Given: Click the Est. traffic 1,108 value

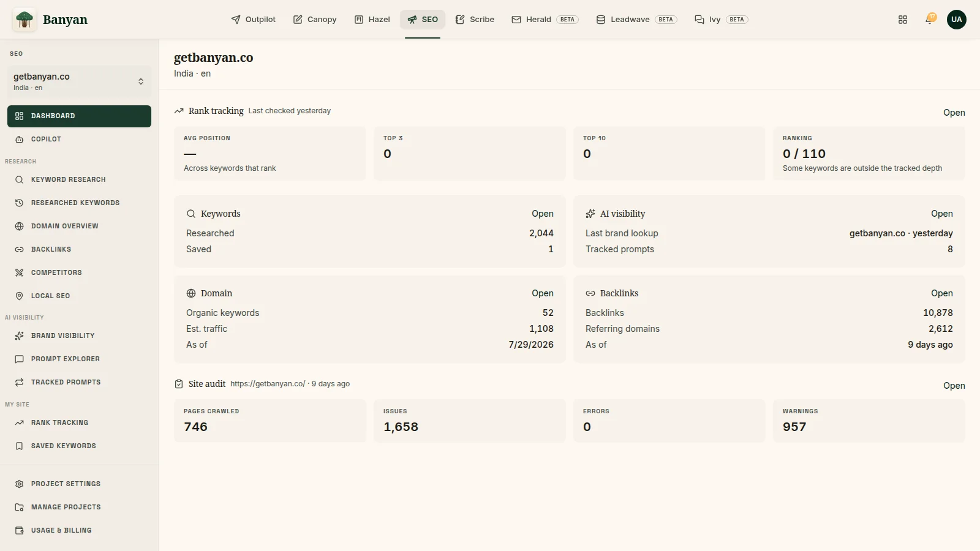Looking at the screenshot, I should pyautogui.click(x=541, y=329).
